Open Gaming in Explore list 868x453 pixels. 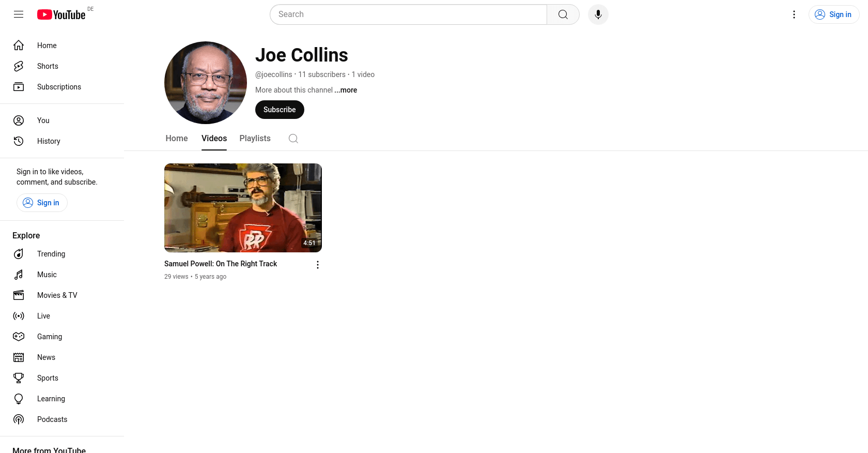click(x=50, y=337)
